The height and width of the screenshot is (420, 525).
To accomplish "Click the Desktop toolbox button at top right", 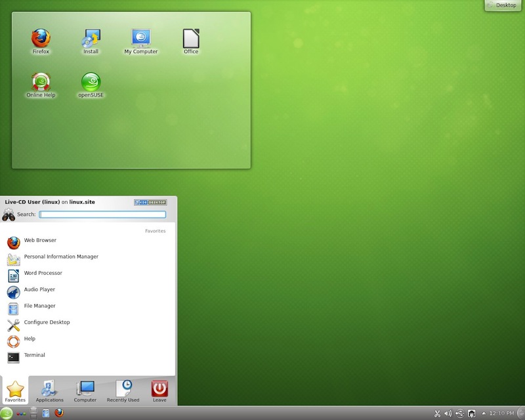I will coord(503,5).
